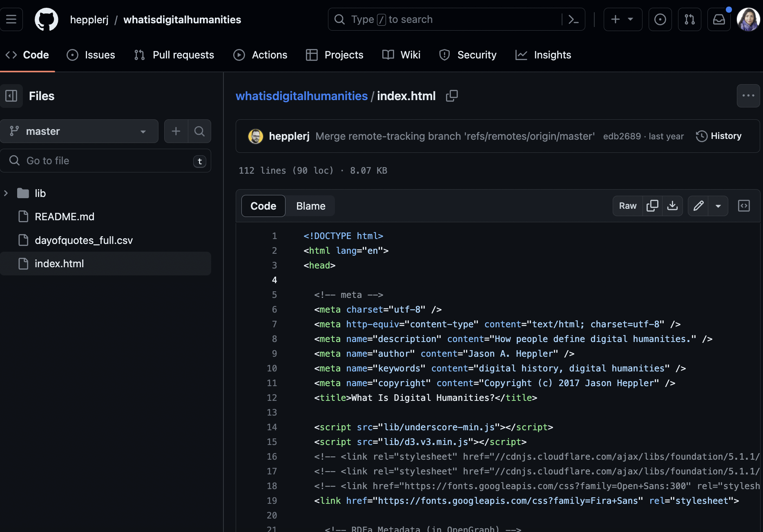Download the raw index.html file
This screenshot has width=763, height=532.
tap(672, 206)
